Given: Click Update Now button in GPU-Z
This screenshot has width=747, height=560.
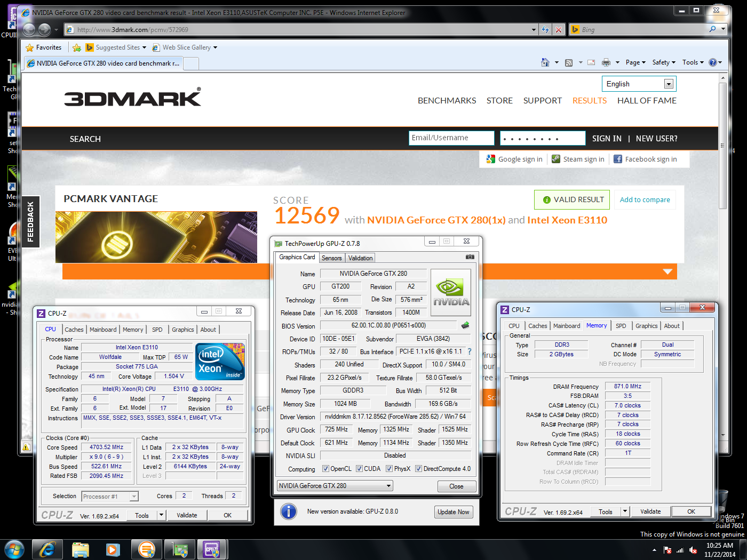Looking at the screenshot, I should pos(454,512).
